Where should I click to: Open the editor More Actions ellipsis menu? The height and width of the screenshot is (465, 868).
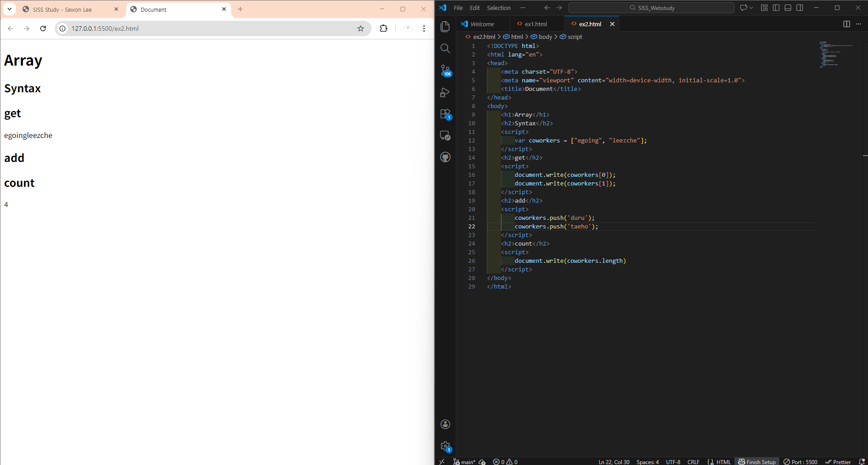tap(858, 24)
